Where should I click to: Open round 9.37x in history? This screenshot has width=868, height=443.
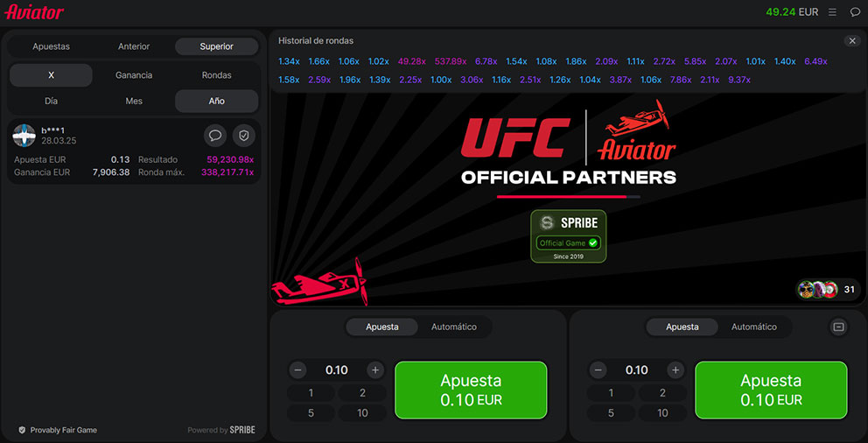click(x=739, y=80)
